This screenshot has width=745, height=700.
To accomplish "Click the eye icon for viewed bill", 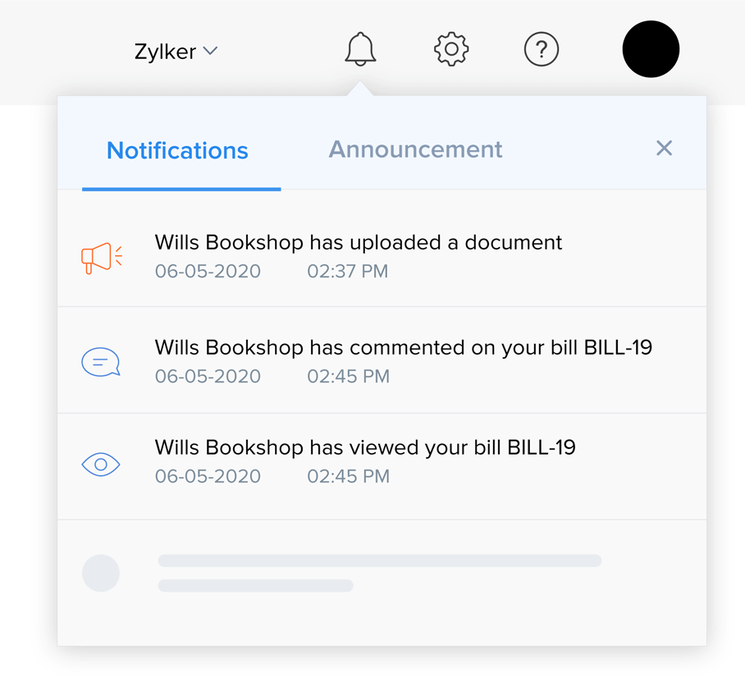I will click(101, 464).
